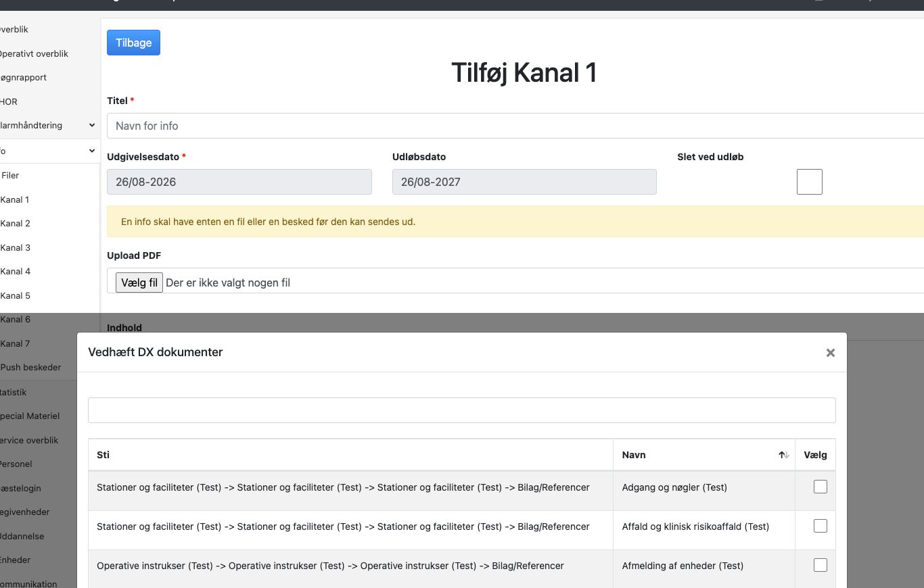Check Affald og klinisk risikoaffald (Test) row

[821, 526]
